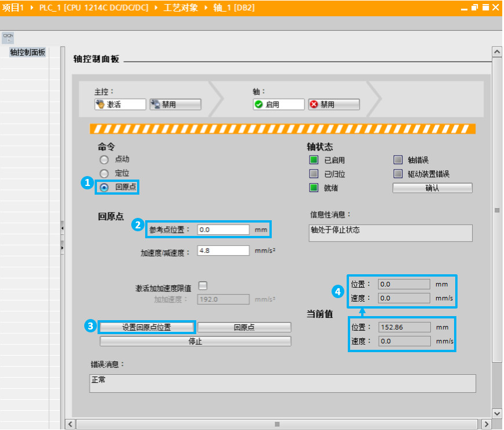Click the 轴错误 status indicator
504x430 pixels.
(398, 160)
